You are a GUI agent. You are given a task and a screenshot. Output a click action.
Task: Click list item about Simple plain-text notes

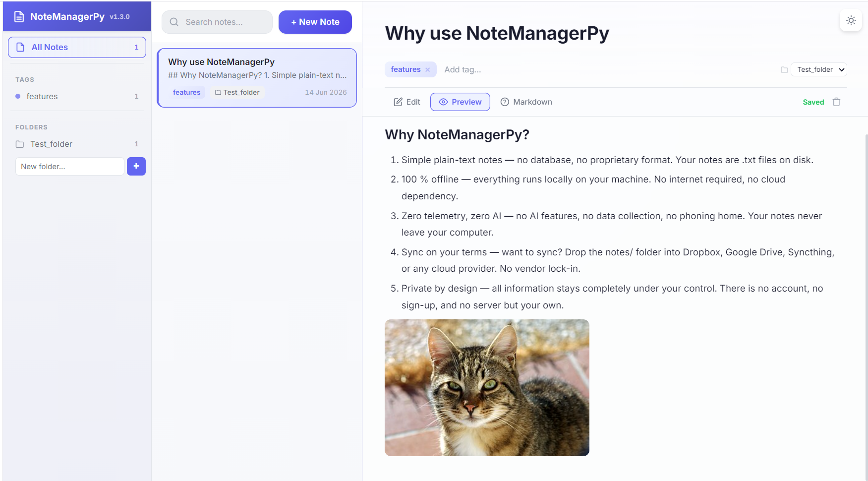607,160
